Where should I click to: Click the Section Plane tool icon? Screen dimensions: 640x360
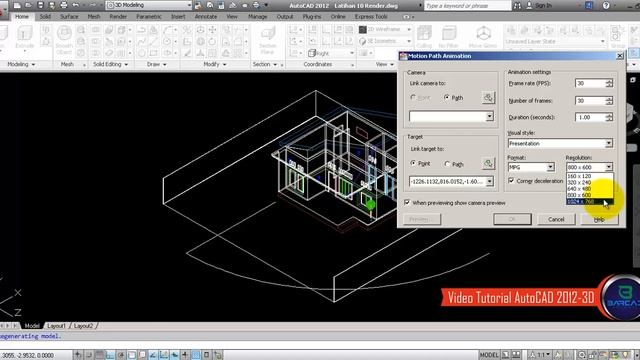pos(267,40)
